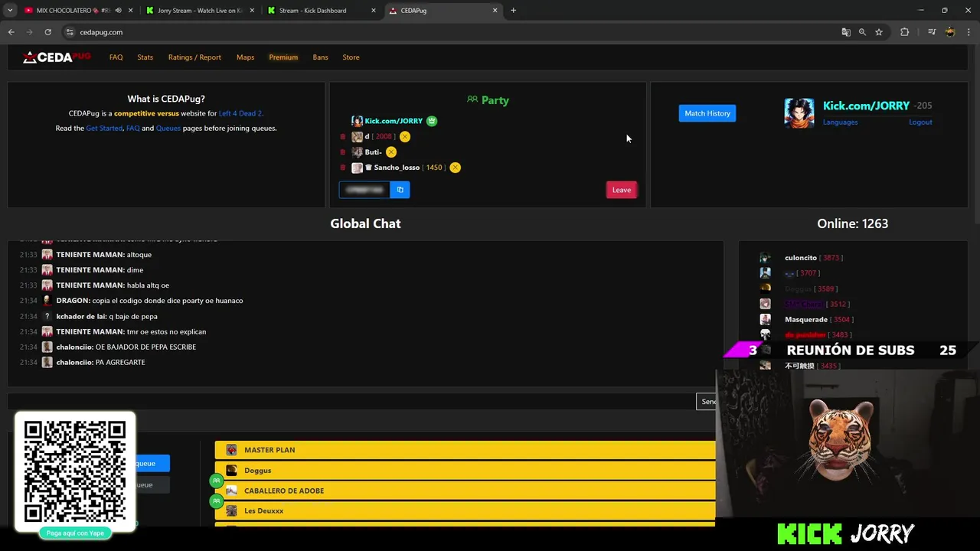The width and height of the screenshot is (980, 551).
Task: Click the Logout link
Action: (920, 122)
